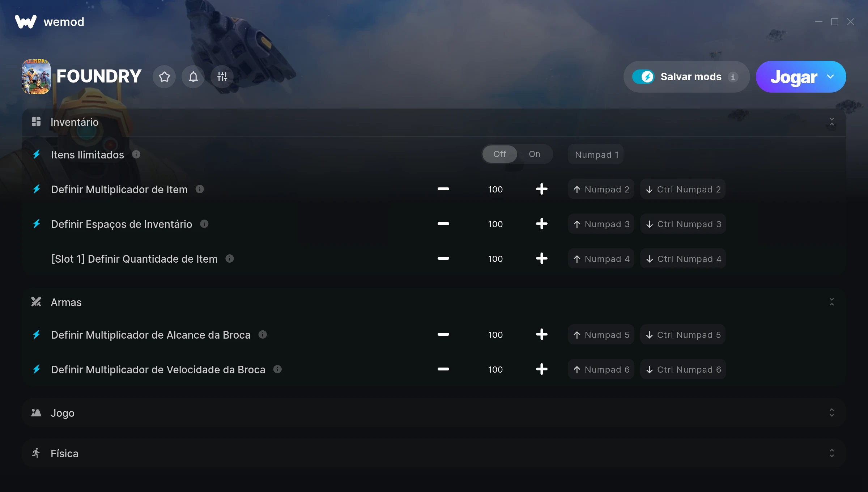Open notifications bell next to FOUNDRY
This screenshot has width=868, height=492.
pos(193,77)
